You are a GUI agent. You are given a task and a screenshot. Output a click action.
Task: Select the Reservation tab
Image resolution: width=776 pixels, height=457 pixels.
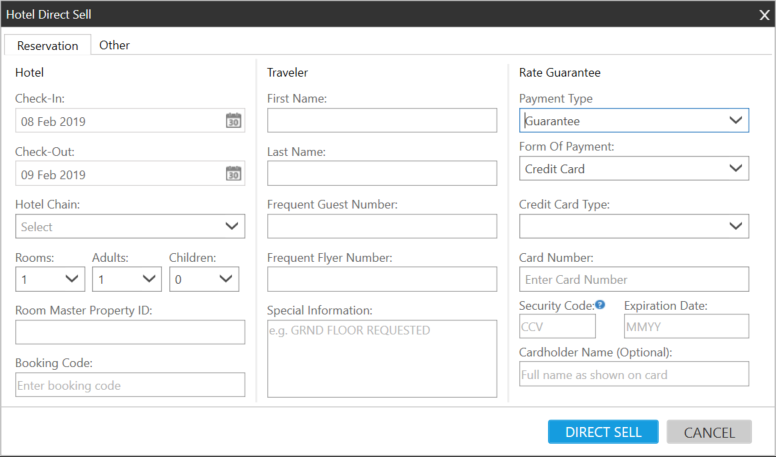pos(47,45)
